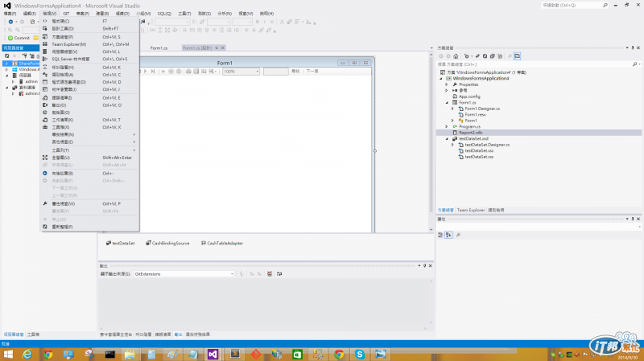Screen dimensions: 644x361
Task: Expand the Properties node in Solution Explorer
Action: click(447, 84)
